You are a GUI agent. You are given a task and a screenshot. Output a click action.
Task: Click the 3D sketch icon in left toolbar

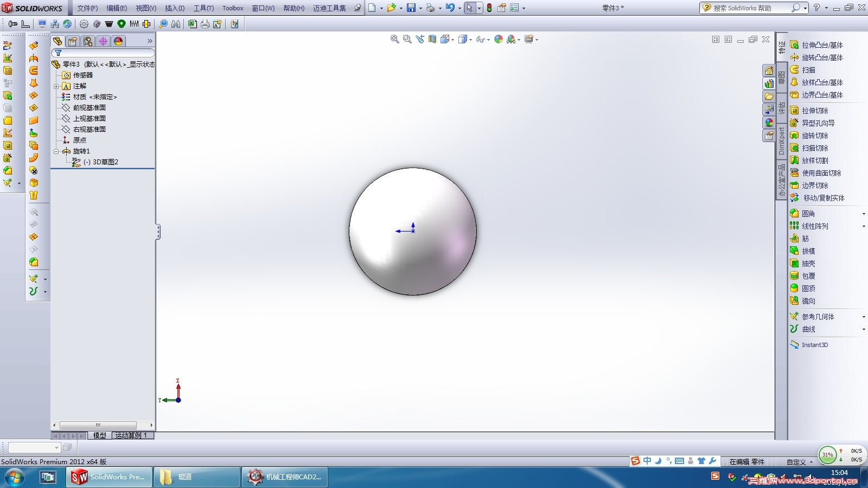pyautogui.click(x=8, y=46)
